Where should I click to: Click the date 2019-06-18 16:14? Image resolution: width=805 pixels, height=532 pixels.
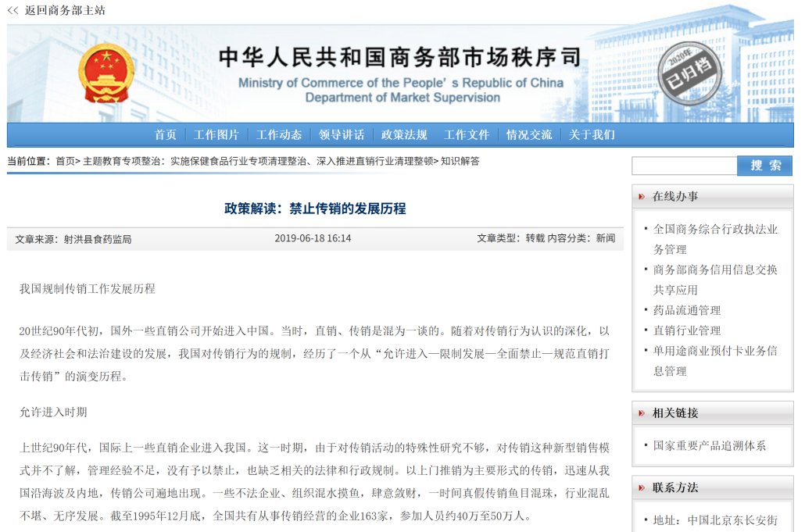pos(313,238)
